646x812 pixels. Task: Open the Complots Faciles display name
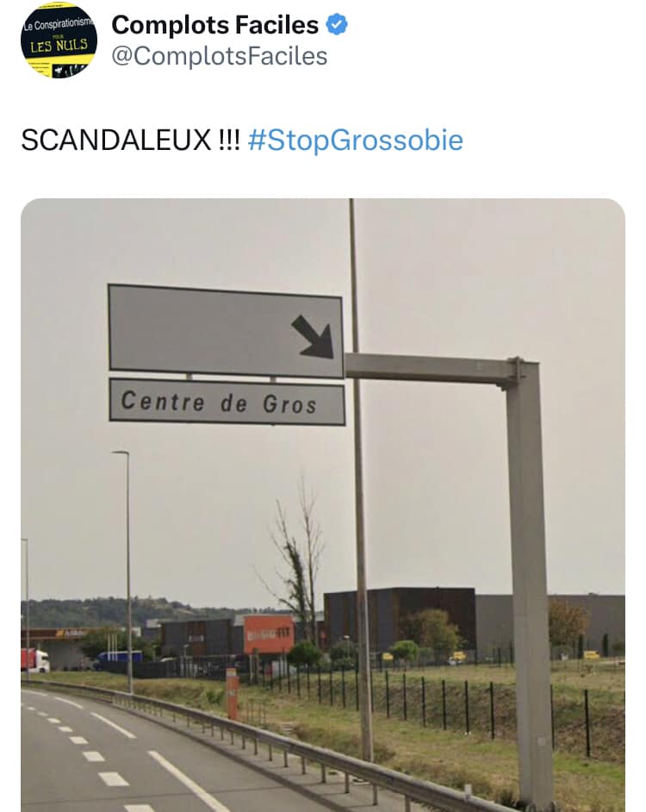coord(214,25)
